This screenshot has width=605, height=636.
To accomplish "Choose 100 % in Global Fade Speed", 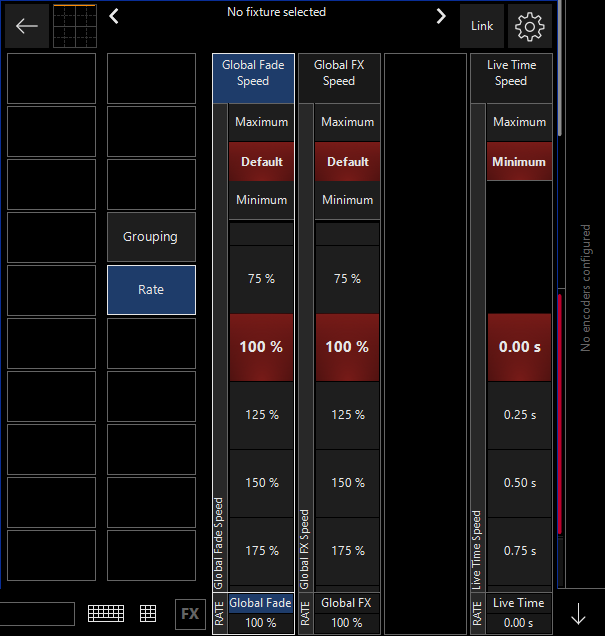I will [x=262, y=347].
